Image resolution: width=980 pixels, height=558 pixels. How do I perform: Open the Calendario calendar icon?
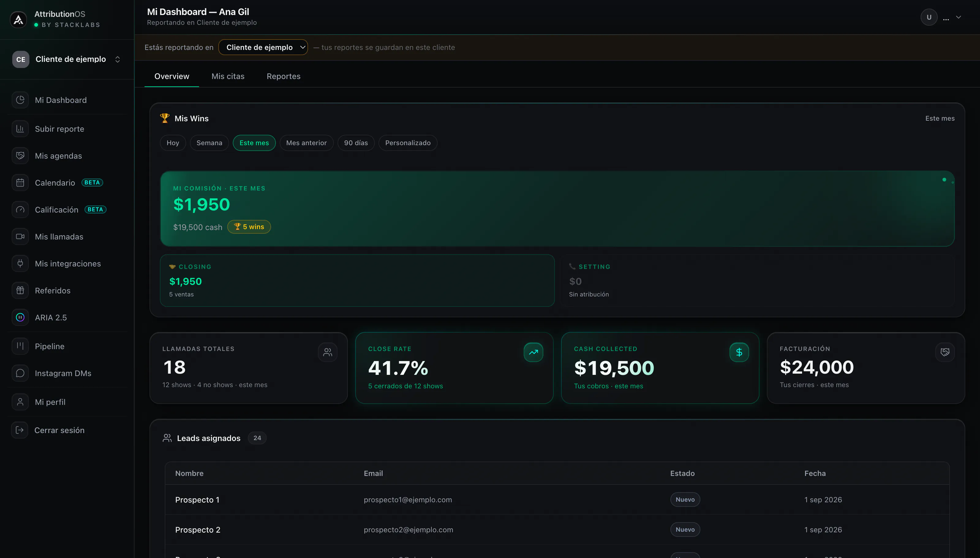pyautogui.click(x=20, y=183)
